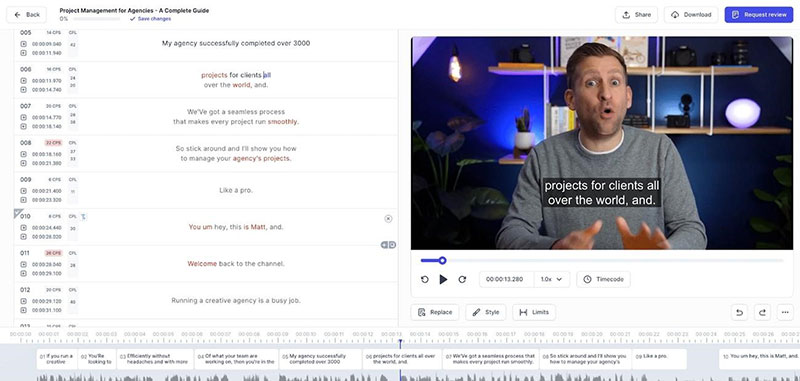Open the Replace tool
800x381 pixels.
(x=435, y=312)
